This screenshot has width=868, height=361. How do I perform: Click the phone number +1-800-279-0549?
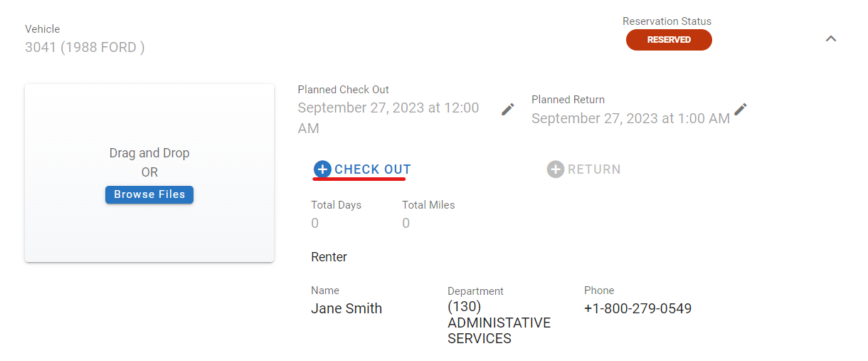637,308
